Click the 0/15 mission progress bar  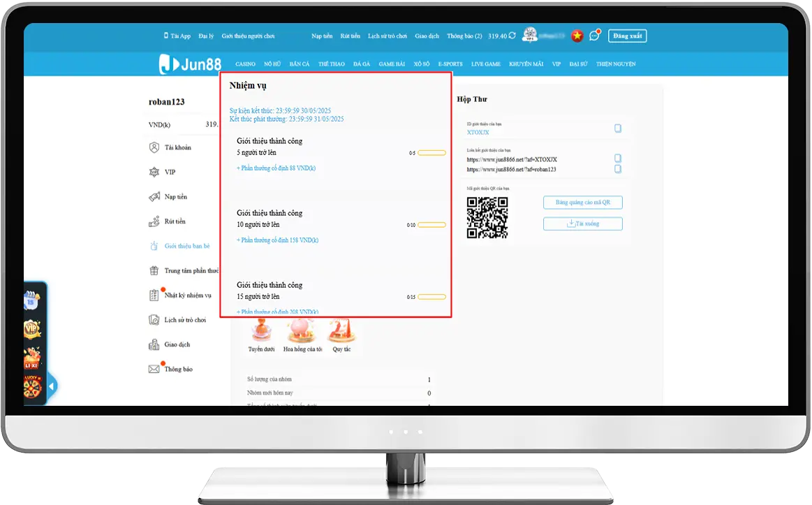pos(432,297)
